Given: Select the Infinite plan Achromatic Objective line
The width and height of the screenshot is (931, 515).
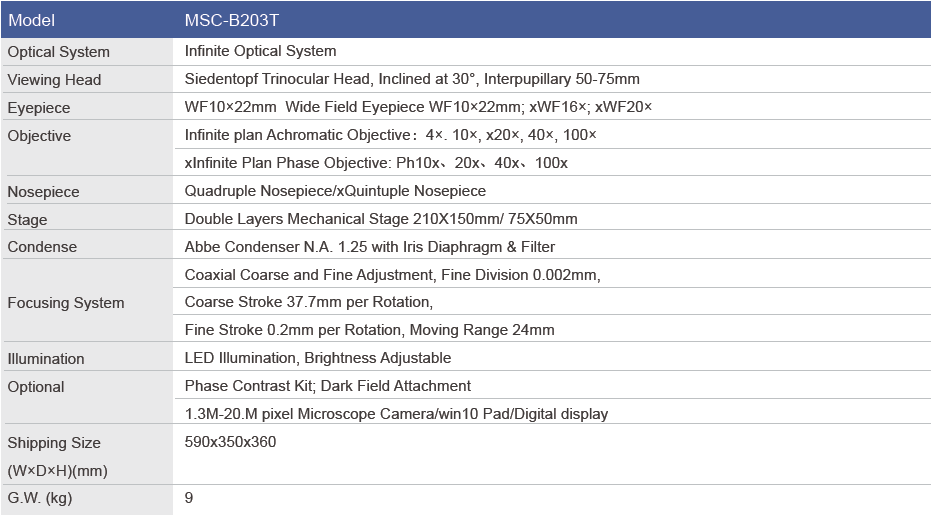Looking at the screenshot, I should 390,135.
